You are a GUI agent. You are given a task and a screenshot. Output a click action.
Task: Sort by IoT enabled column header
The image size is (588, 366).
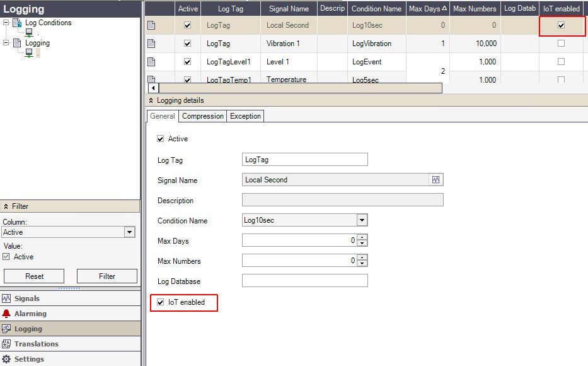coord(562,9)
